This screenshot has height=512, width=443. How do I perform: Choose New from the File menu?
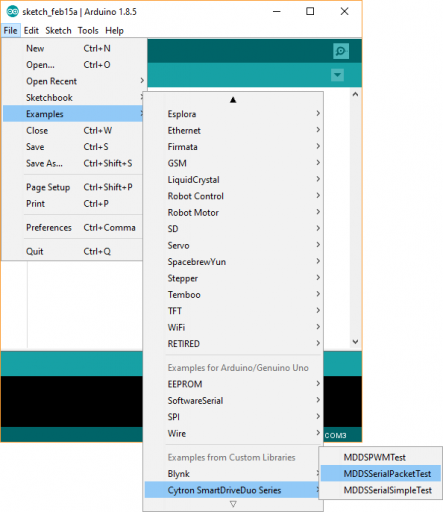(73, 48)
